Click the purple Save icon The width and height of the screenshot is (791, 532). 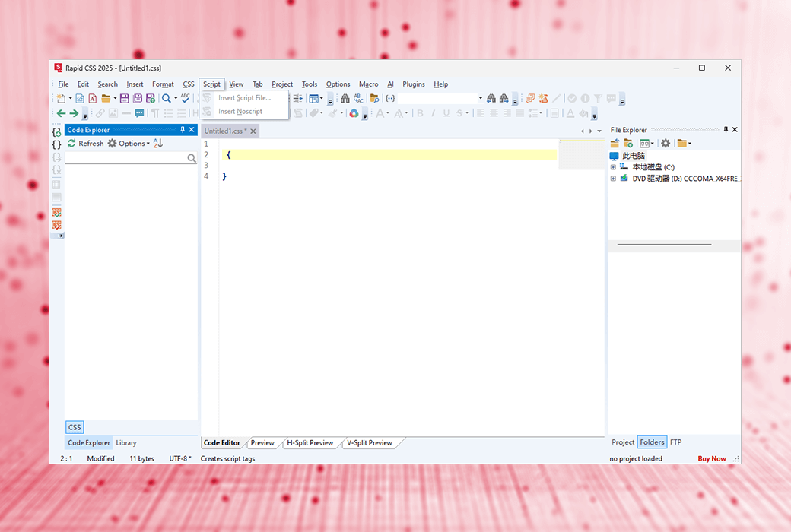(x=124, y=98)
